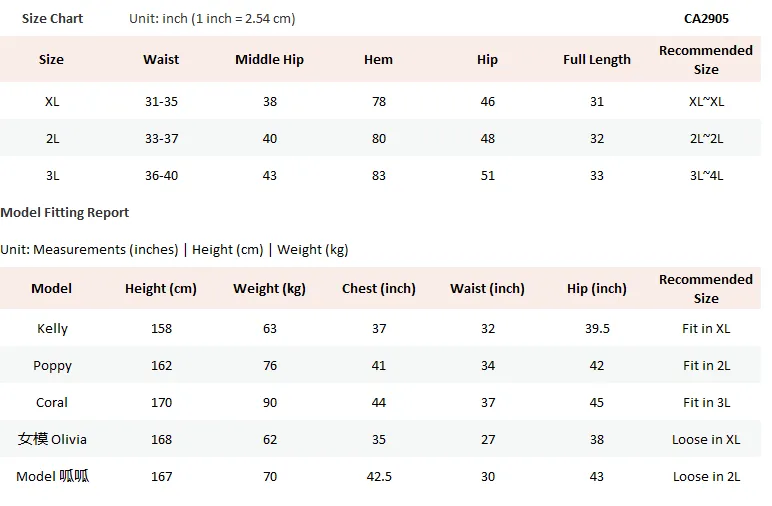Select the XL size row label

point(52,101)
